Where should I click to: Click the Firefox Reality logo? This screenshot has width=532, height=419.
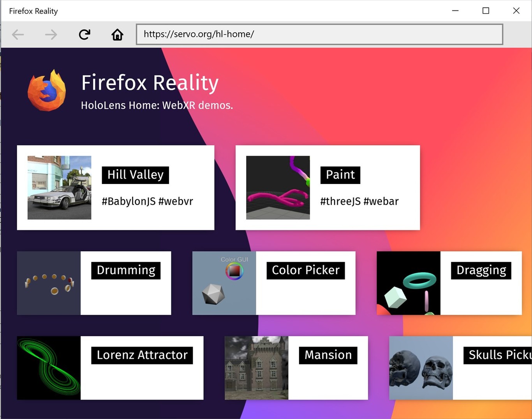pos(46,90)
